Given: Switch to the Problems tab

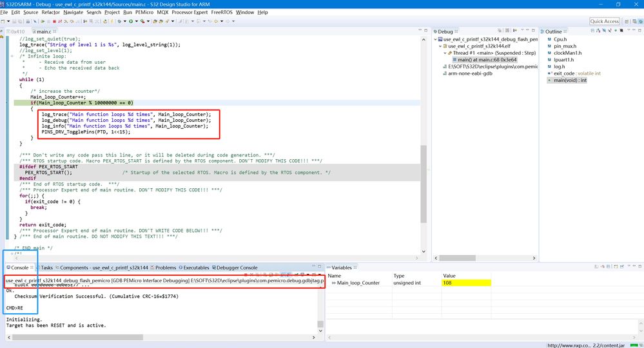Looking at the screenshot, I should tap(163, 267).
